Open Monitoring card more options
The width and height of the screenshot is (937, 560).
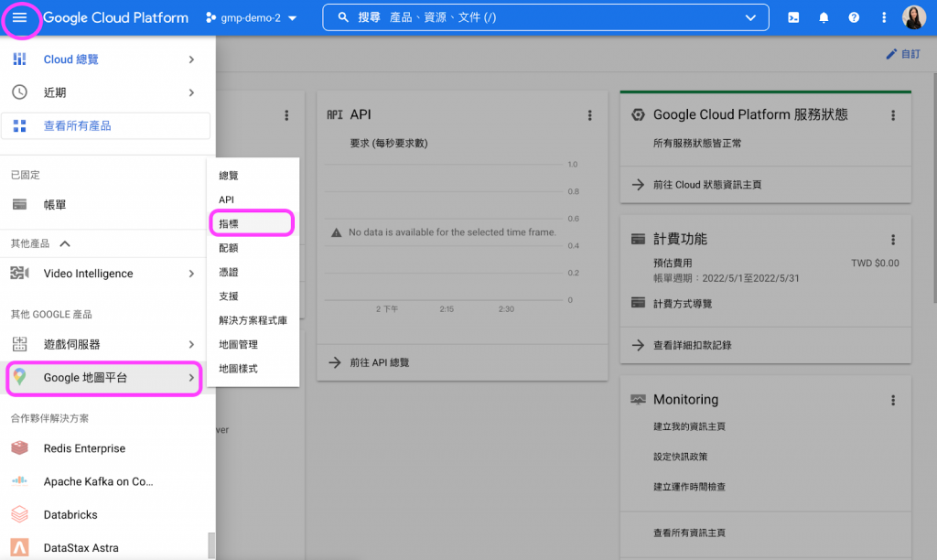coord(893,400)
